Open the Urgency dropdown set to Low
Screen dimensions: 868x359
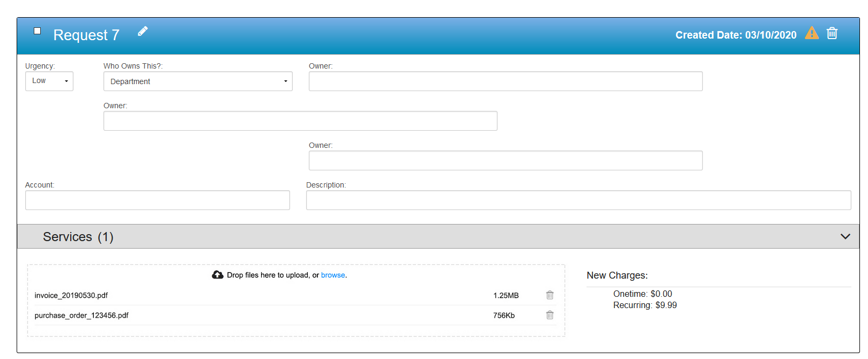(x=49, y=81)
